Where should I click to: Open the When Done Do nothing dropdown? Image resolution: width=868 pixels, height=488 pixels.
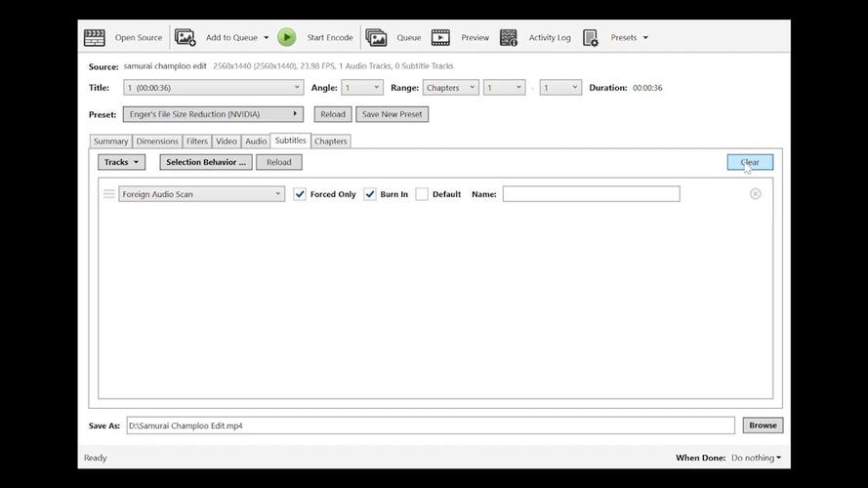click(x=756, y=458)
